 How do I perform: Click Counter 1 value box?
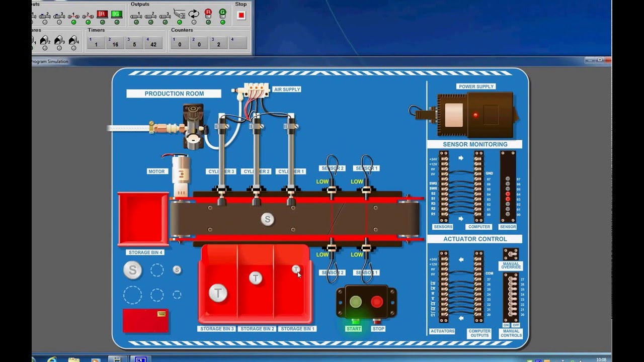[180, 43]
